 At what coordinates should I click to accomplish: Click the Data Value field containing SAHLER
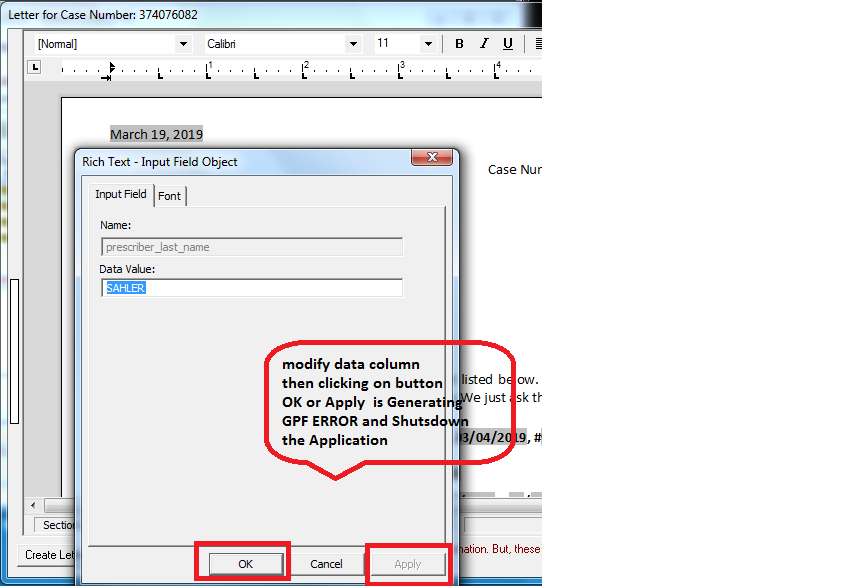pos(252,288)
